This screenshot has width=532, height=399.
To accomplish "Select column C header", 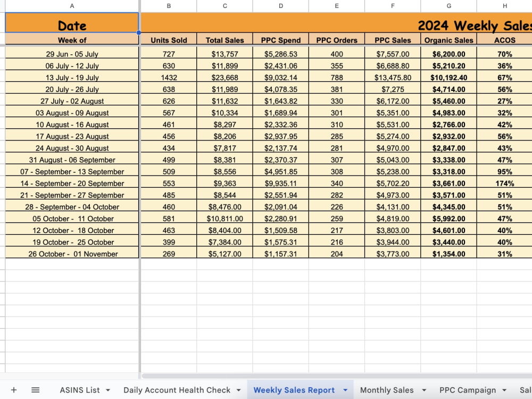I will pyautogui.click(x=225, y=6).
